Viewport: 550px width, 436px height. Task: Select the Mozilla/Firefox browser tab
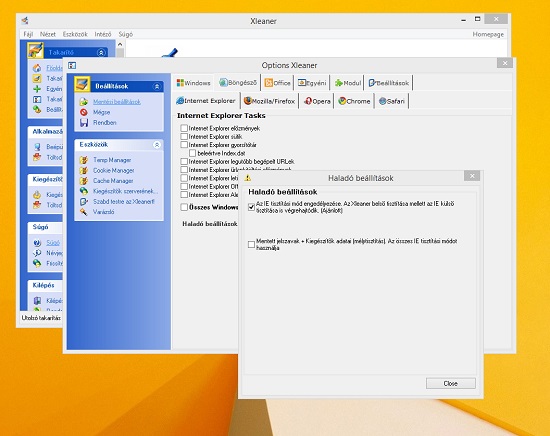(269, 101)
